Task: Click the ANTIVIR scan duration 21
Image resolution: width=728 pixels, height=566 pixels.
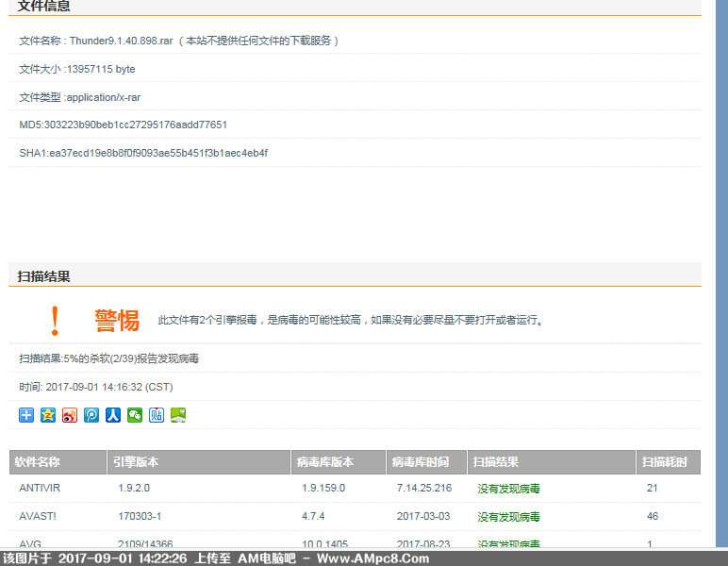Action: point(652,488)
